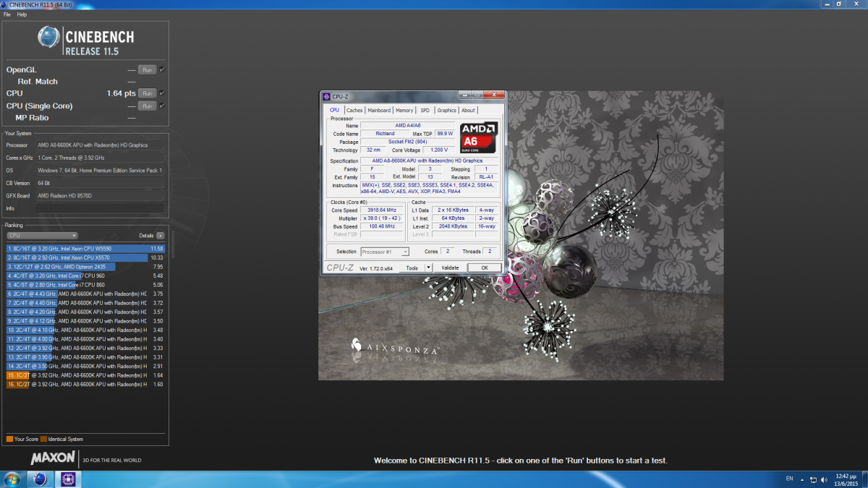Click the Your Score orange legend swatch

tap(9, 439)
